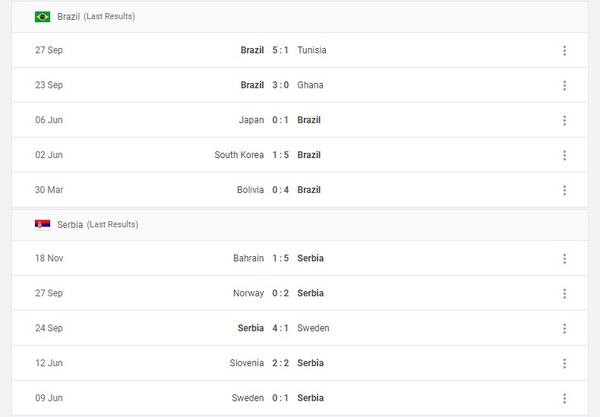Viewport: 600px width, 417px height.
Task: Click the South Korea team name
Action: pos(239,155)
